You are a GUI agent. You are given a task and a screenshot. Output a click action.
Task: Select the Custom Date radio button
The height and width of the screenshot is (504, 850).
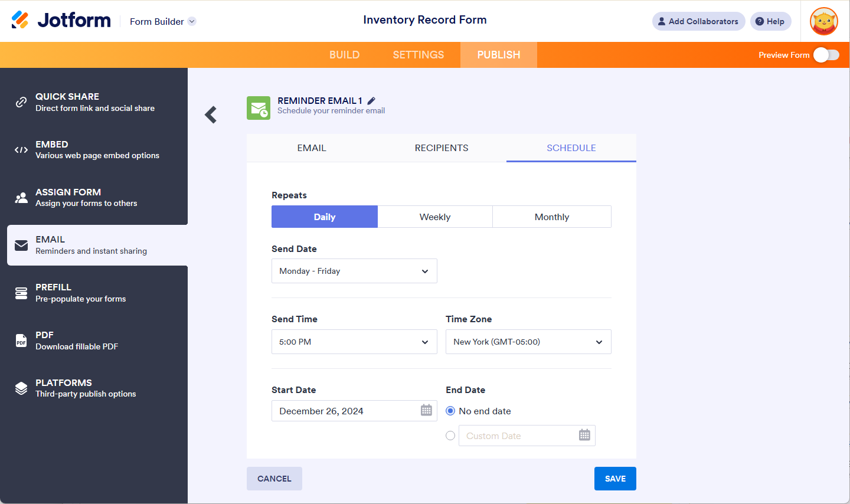(x=450, y=436)
